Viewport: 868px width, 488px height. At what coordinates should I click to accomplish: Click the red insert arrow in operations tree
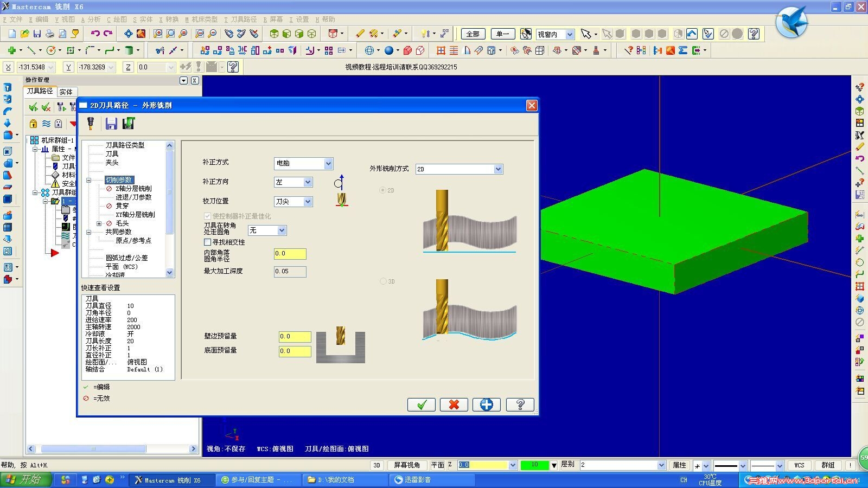click(x=55, y=253)
